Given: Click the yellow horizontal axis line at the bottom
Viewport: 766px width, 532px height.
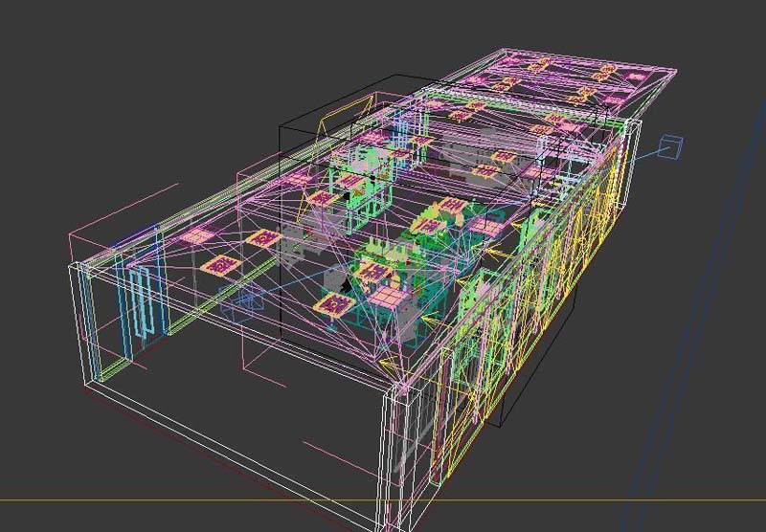Looking at the screenshot, I should (x=191, y=499).
